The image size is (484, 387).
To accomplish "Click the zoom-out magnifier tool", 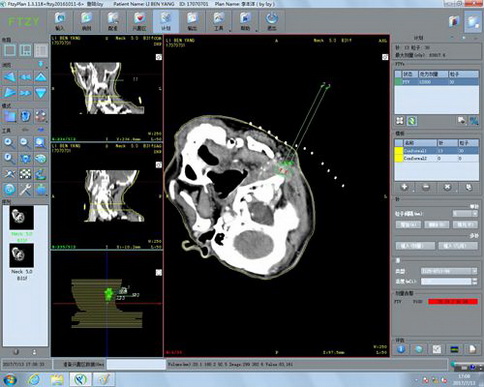I will (x=25, y=143).
